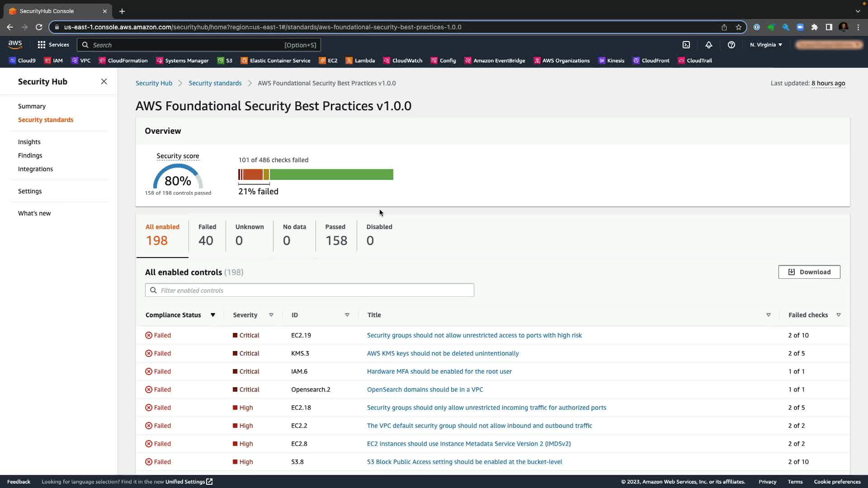
Task: Switch to the Failed controls tab
Action: click(x=207, y=235)
